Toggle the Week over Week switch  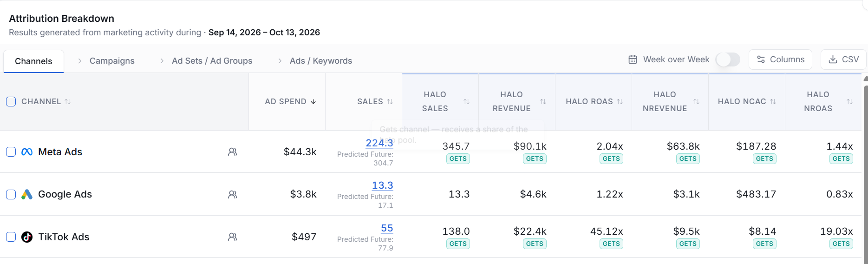tap(728, 59)
